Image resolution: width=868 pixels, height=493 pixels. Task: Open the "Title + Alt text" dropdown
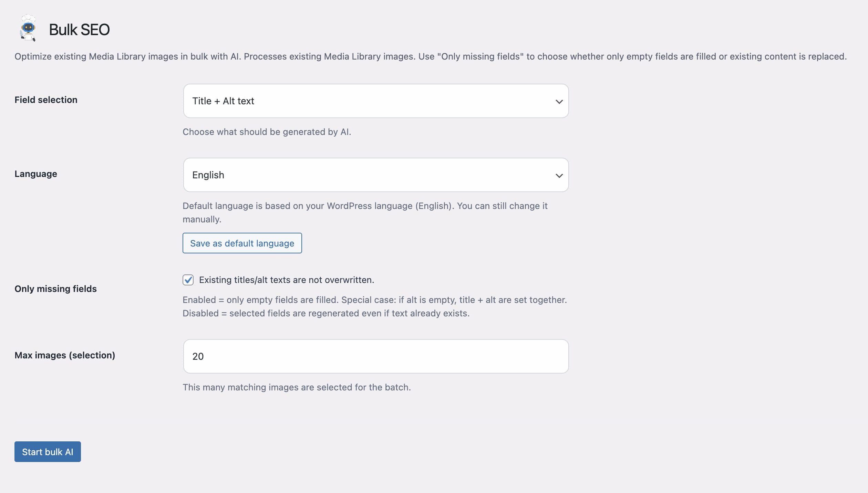[376, 101]
